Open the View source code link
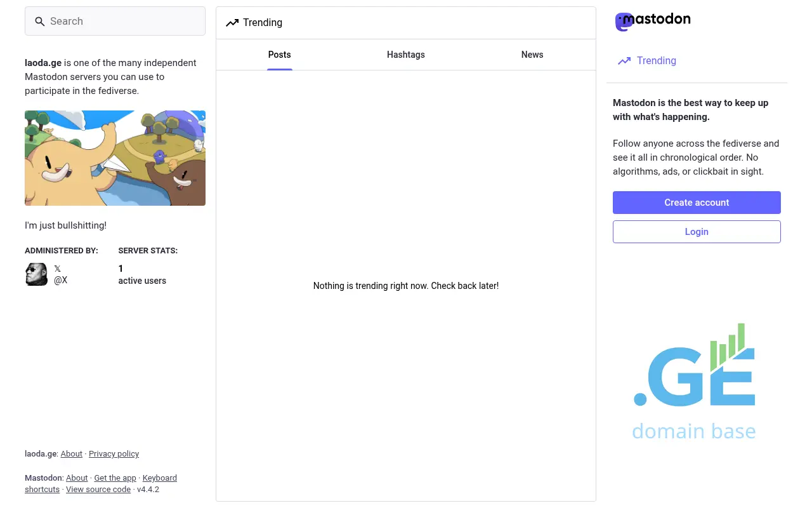812x508 pixels. [98, 490]
